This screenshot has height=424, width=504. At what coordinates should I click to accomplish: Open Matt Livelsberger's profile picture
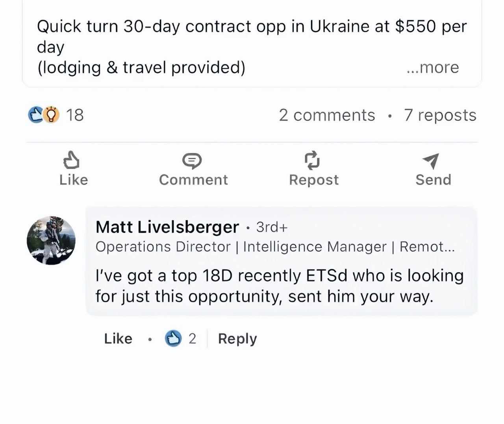(x=51, y=240)
